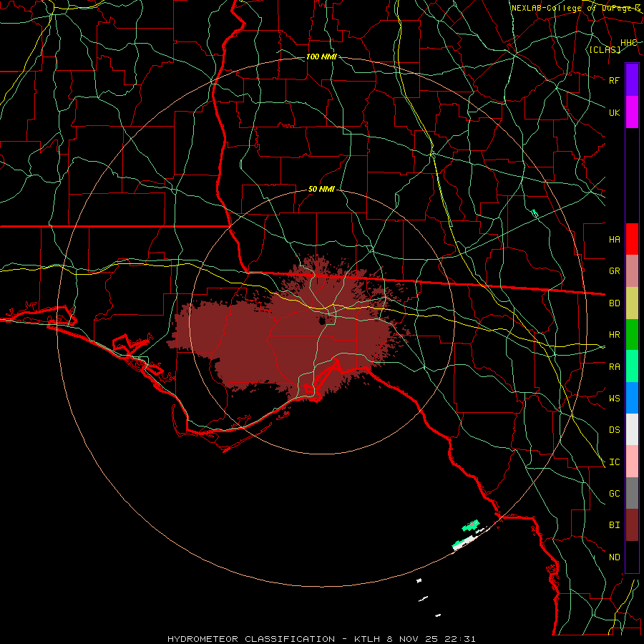Click the '22:31' timestamp text

pyautogui.click(x=460, y=639)
